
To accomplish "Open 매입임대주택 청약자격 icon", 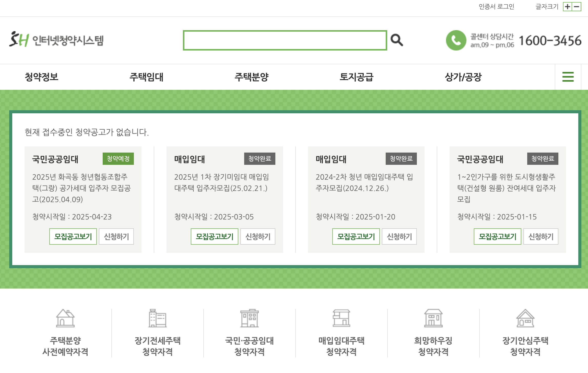I will 341,318.
